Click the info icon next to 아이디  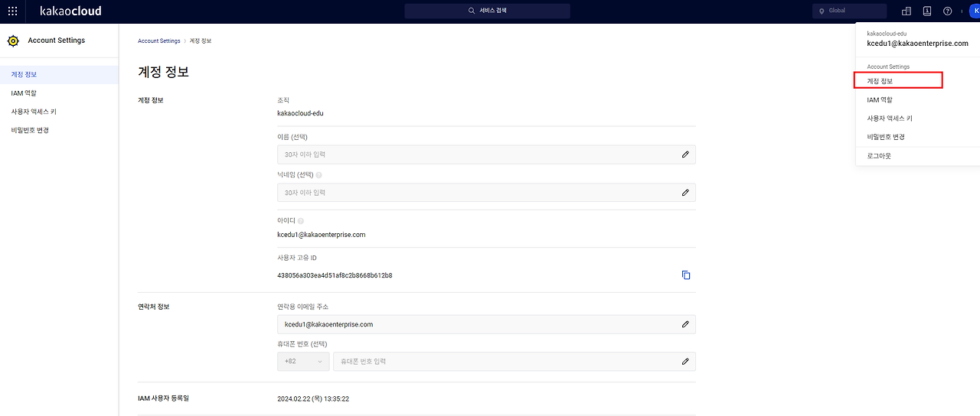point(301,221)
